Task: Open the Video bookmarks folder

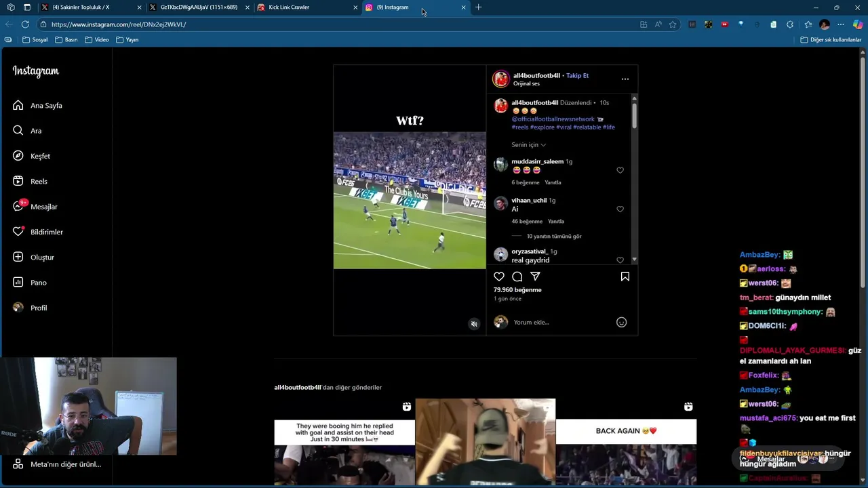Action: click(x=97, y=40)
